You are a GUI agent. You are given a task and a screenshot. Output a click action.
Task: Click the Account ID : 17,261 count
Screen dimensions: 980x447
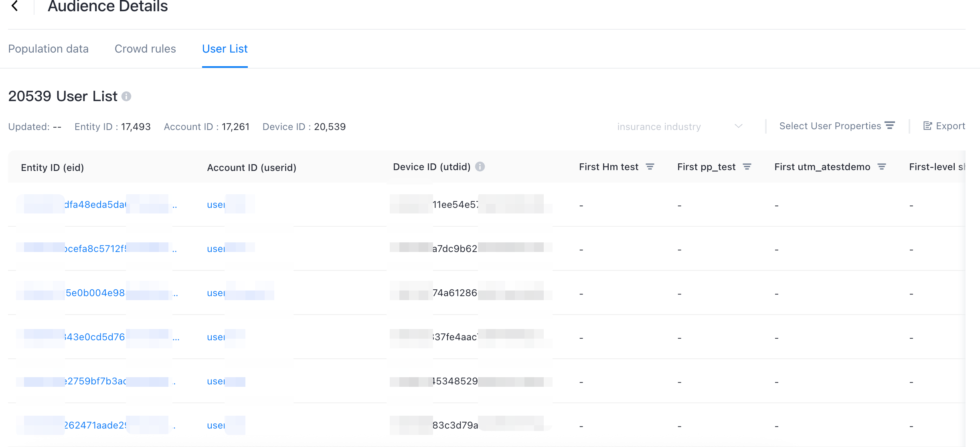coord(207,127)
